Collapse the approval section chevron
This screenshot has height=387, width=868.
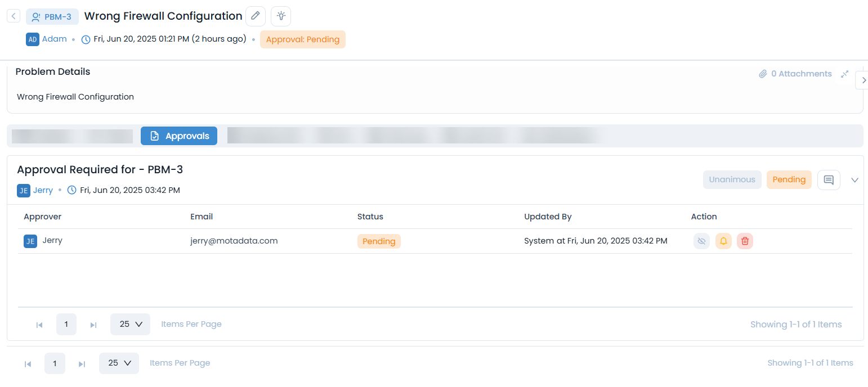[x=854, y=180]
